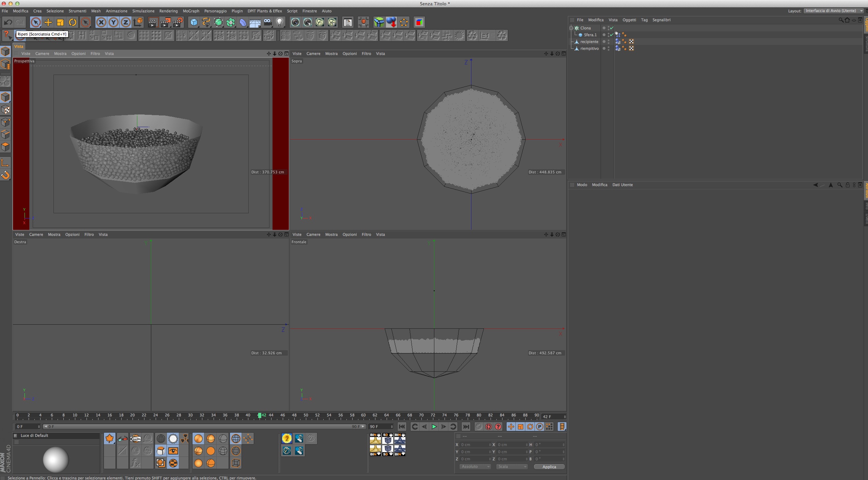Screen dimensions: 868x480
Task: Open the Assoluto coordinate mode dropdown
Action: coord(475,467)
